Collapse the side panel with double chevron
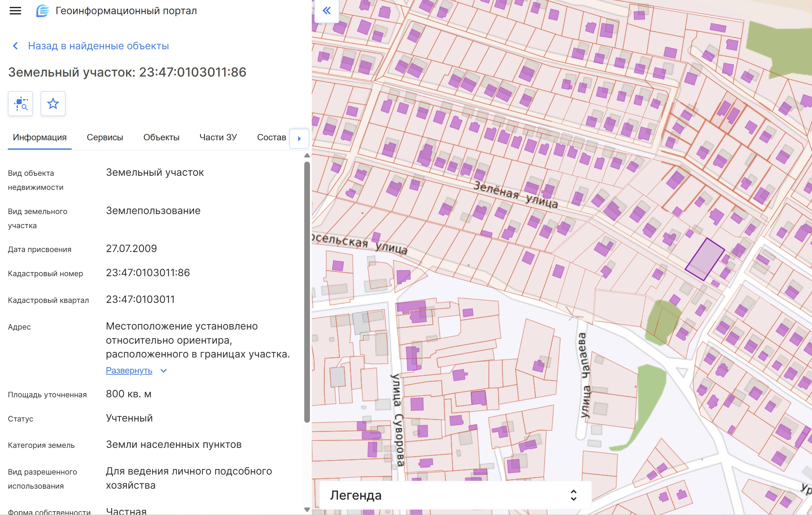Screen dimensions: 812x515 (x=327, y=11)
